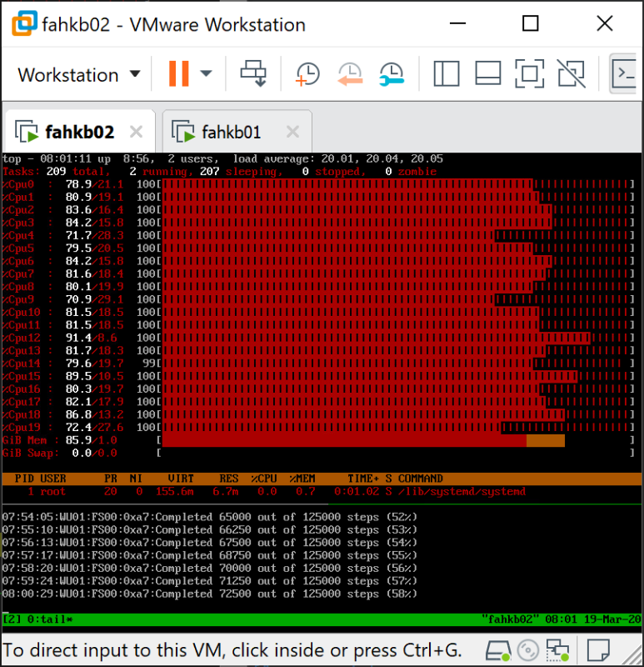
Task: Click the send Ctrl+Alt+Del icon
Action: pos(253,73)
